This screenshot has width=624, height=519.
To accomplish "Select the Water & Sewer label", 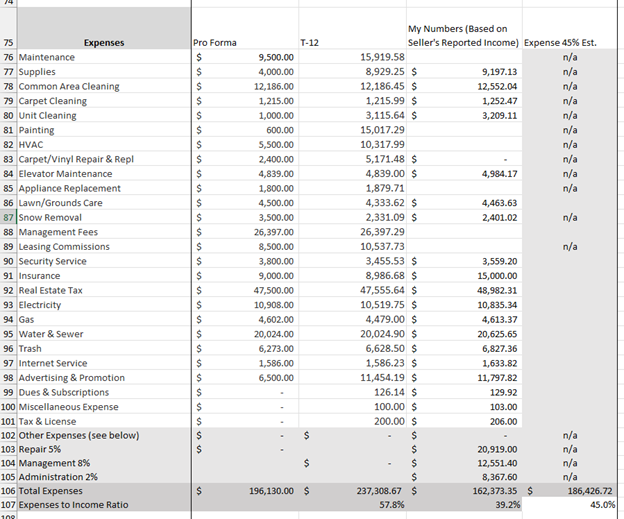I will tap(104, 334).
